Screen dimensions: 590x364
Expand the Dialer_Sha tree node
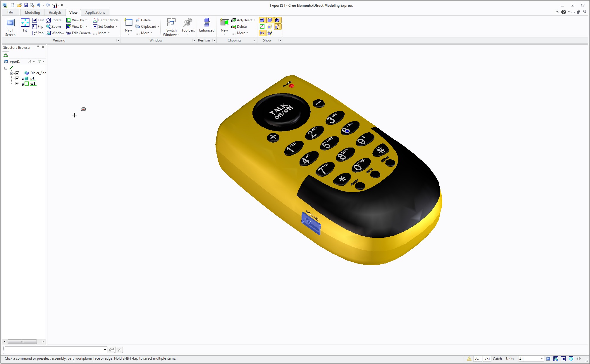click(12, 73)
